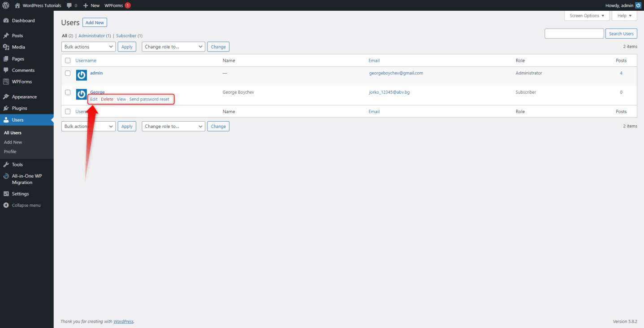The height and width of the screenshot is (328, 644).
Task: Open the Posts menu label
Action: 17,35
